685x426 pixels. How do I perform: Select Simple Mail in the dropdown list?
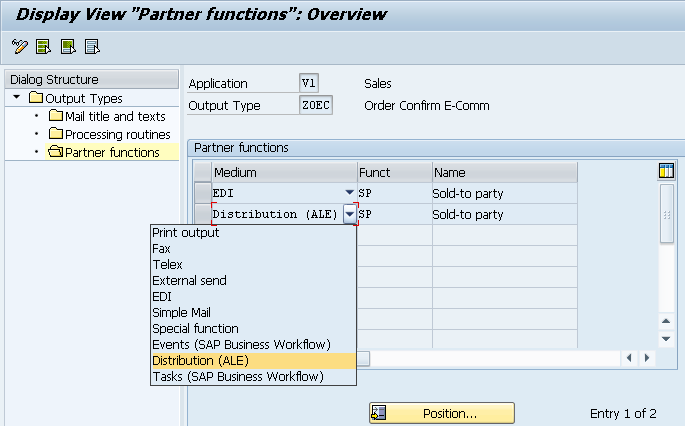(x=182, y=313)
